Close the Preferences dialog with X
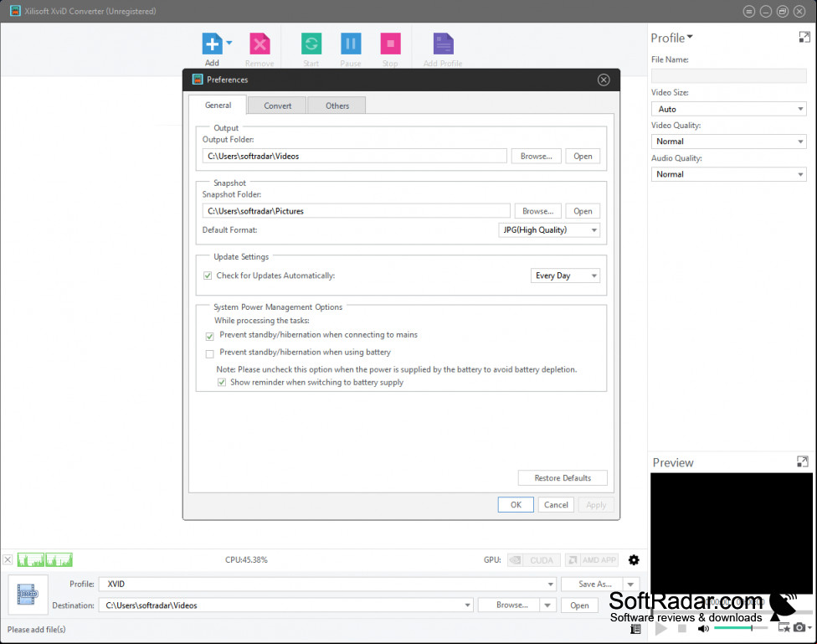 (x=604, y=80)
